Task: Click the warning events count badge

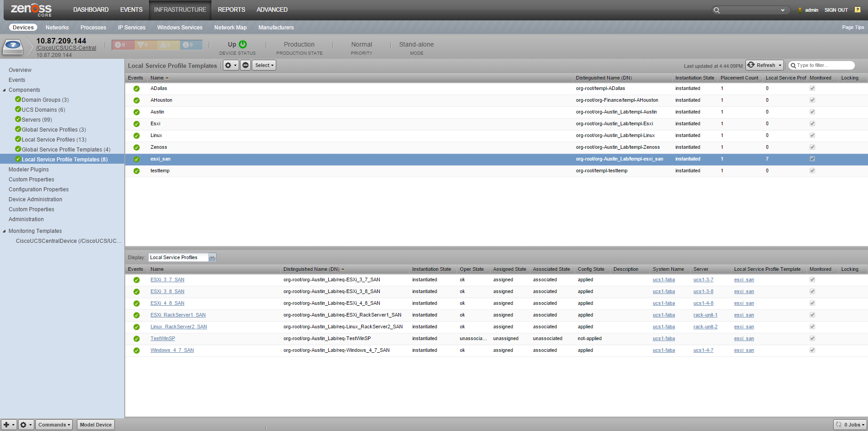Action: (x=168, y=45)
